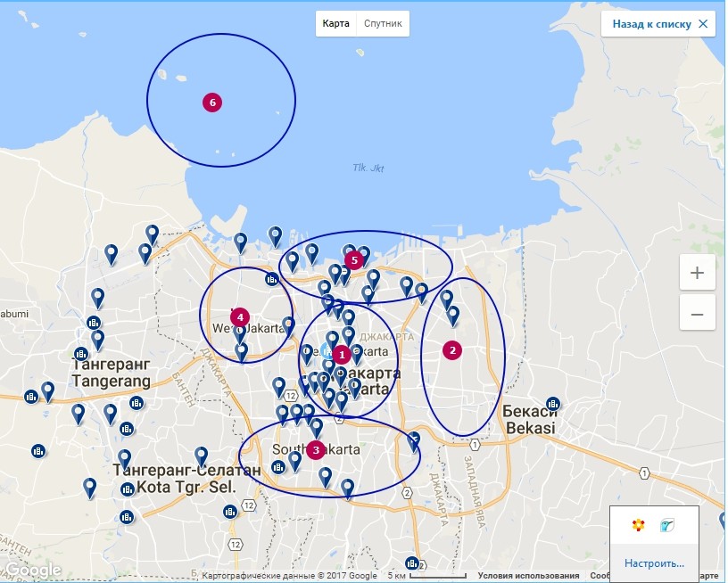The image size is (728, 583).
Task: Switch to the Карта map view
Action: 335,24
